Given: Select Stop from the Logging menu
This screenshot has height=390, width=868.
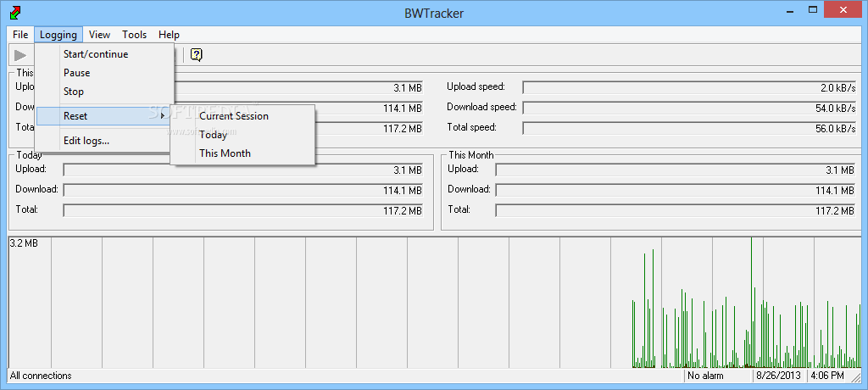Looking at the screenshot, I should pyautogui.click(x=105, y=92).
